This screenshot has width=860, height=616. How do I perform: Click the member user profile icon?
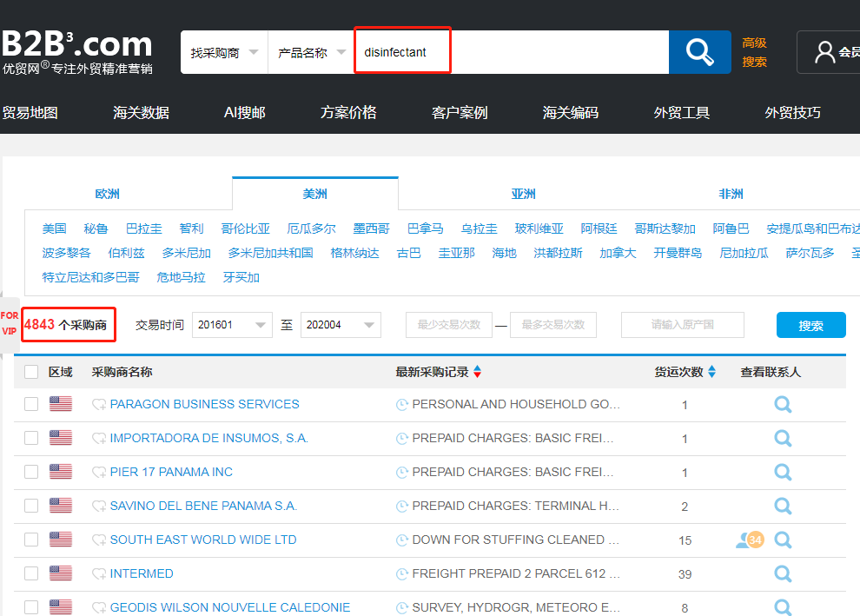click(824, 53)
